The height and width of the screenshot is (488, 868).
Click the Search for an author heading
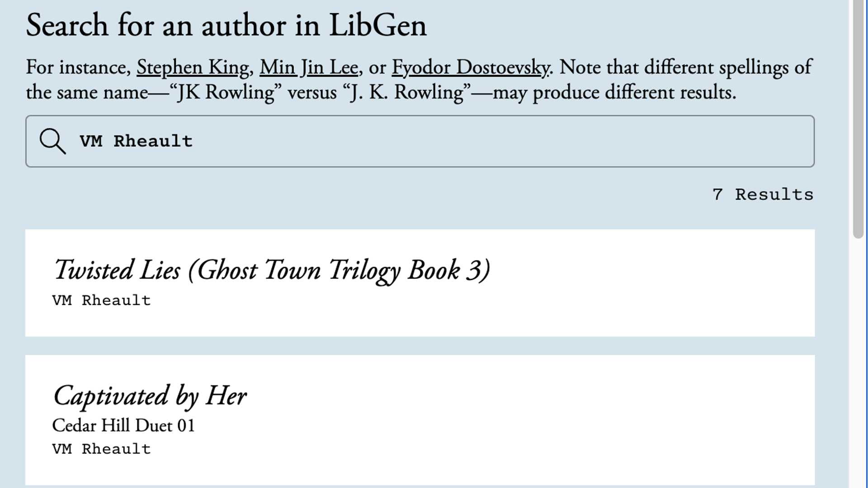point(226,25)
